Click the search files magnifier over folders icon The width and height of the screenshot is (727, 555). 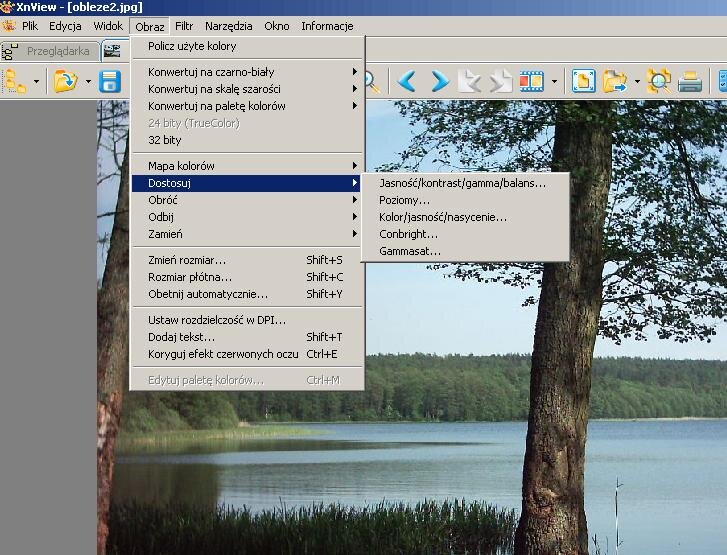pos(659,81)
